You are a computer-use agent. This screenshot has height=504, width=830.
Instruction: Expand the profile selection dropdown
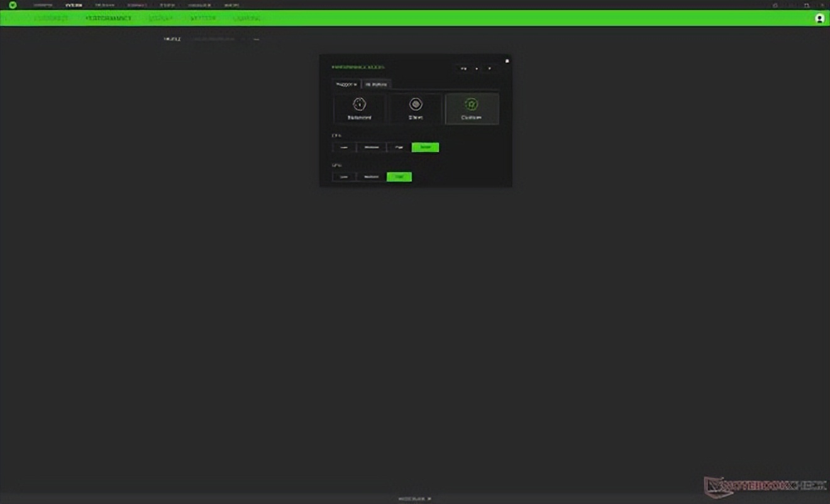(214, 40)
